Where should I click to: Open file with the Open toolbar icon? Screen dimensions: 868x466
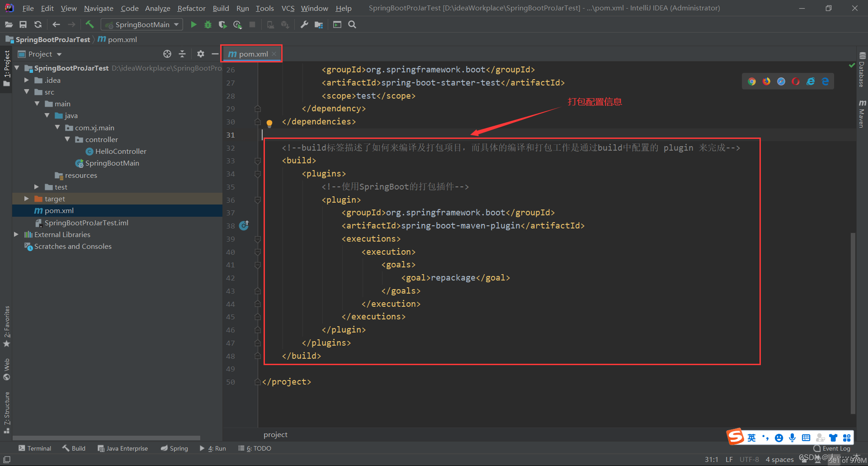tap(9, 24)
